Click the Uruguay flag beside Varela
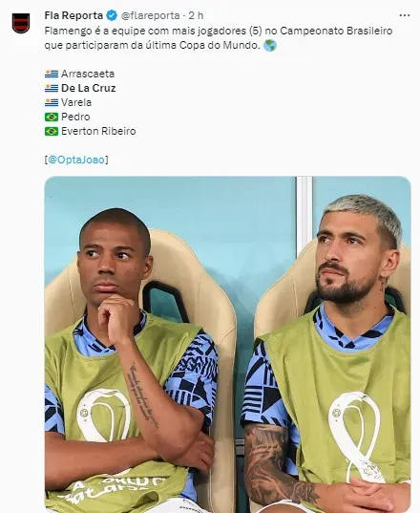Screen dimensions: 420x513 point(52,103)
